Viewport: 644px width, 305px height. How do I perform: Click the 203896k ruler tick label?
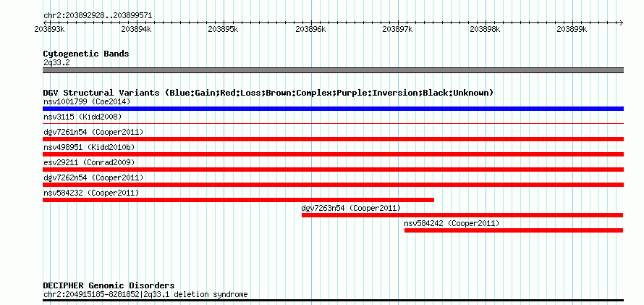tap(311, 29)
